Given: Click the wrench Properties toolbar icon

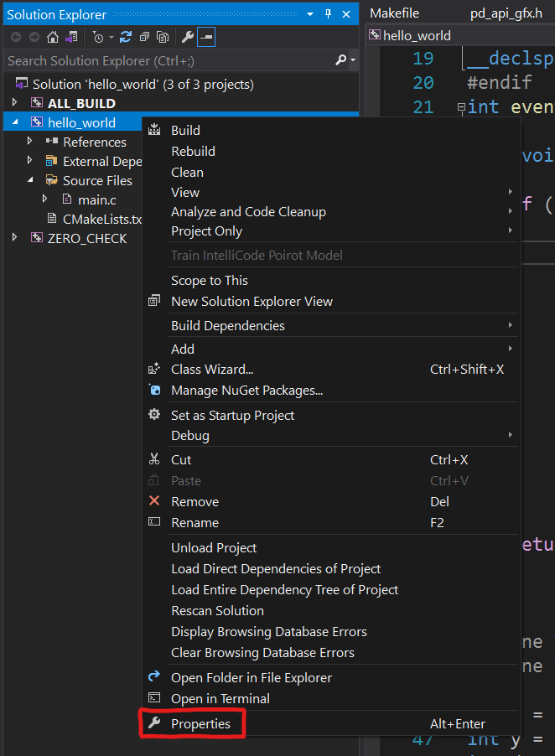Looking at the screenshot, I should 188,37.
